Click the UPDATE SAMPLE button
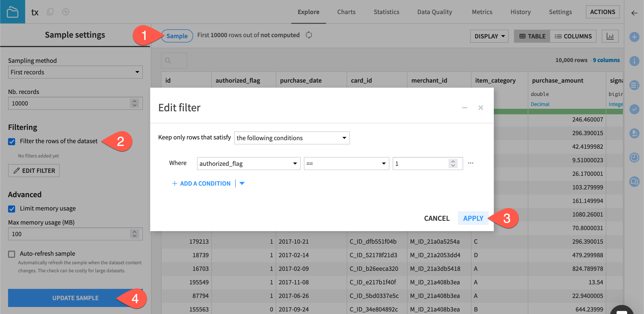 pos(75,298)
